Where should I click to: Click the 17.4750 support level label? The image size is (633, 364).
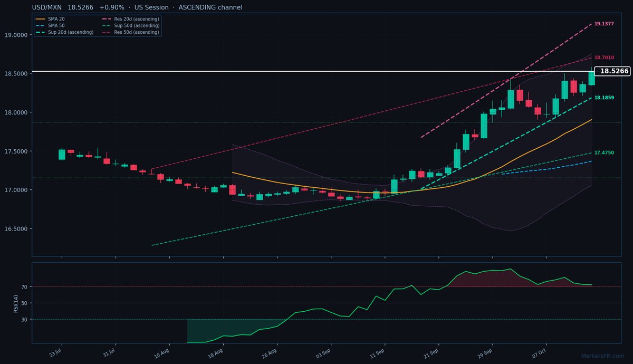[x=604, y=152]
